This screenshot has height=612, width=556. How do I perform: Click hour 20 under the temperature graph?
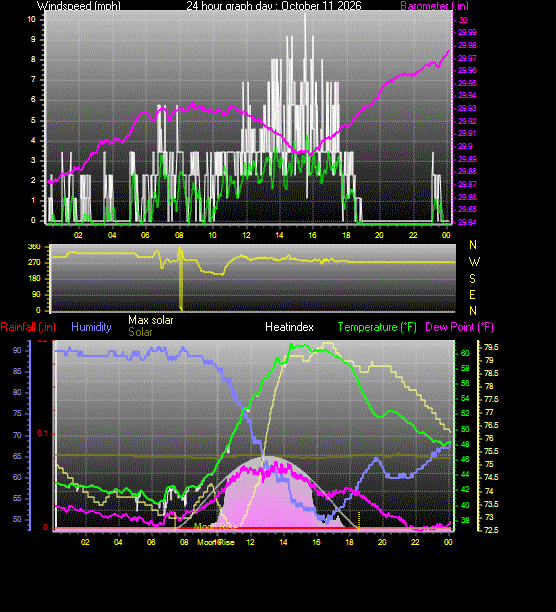[382, 542]
